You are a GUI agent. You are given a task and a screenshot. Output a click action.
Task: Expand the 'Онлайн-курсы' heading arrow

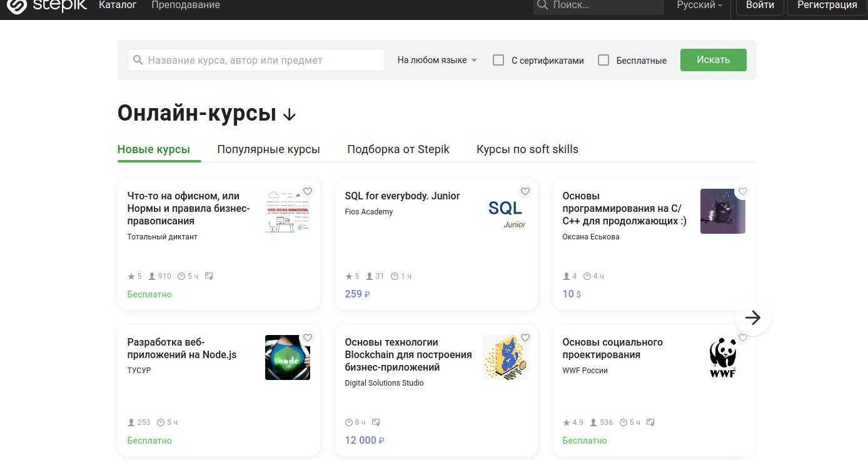[289, 114]
